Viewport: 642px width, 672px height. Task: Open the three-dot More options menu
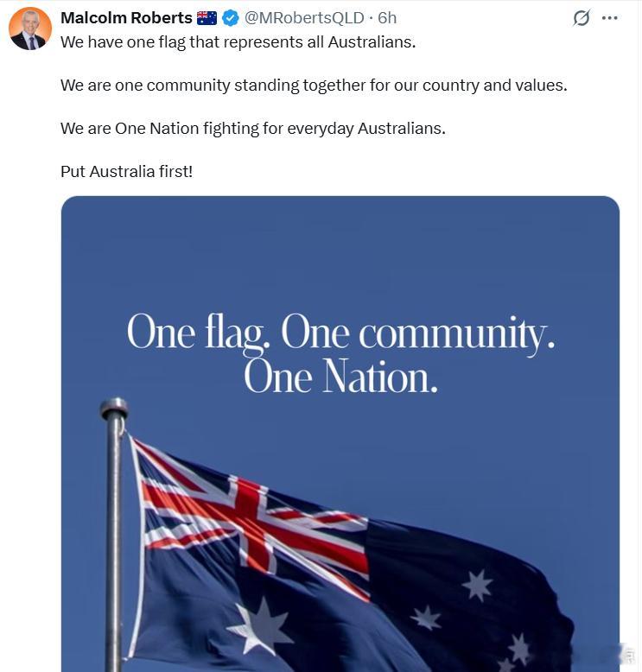[609, 18]
